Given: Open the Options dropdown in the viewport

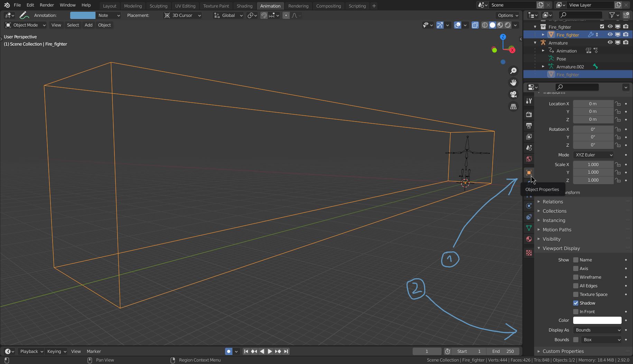Looking at the screenshot, I should tap(508, 15).
